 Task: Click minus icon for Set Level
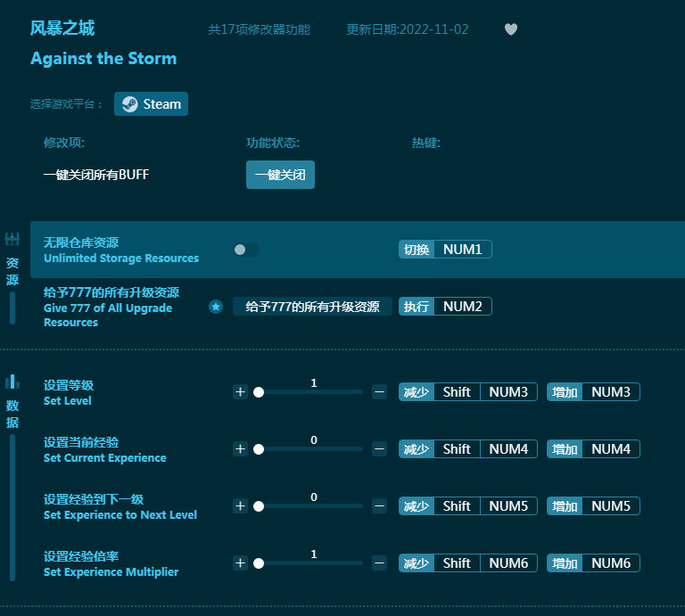click(x=379, y=392)
